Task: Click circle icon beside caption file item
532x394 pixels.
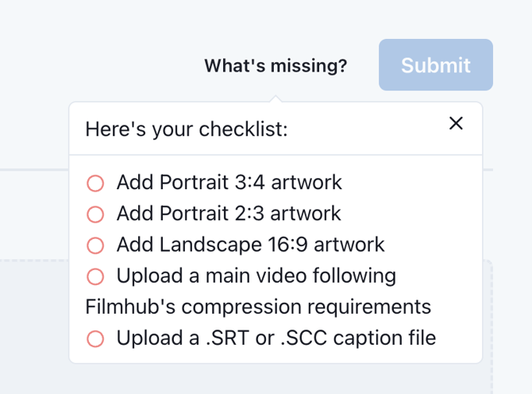Action: pyautogui.click(x=95, y=339)
